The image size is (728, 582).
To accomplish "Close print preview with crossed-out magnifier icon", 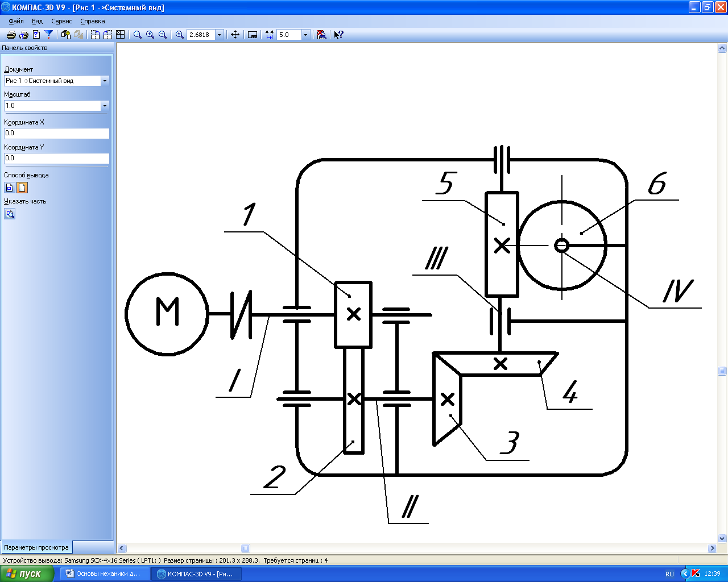I will (322, 35).
